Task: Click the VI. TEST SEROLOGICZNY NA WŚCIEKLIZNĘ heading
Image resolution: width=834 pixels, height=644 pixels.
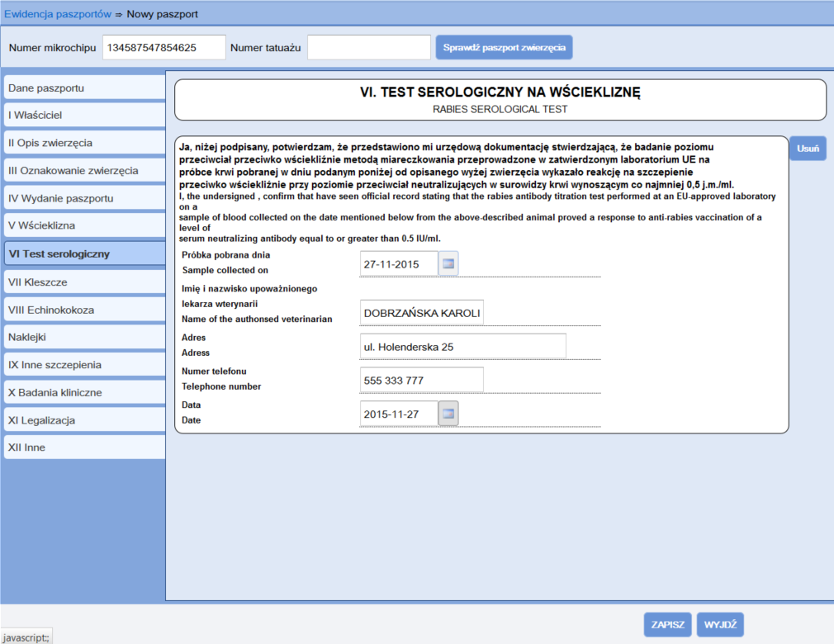Action: click(500, 92)
